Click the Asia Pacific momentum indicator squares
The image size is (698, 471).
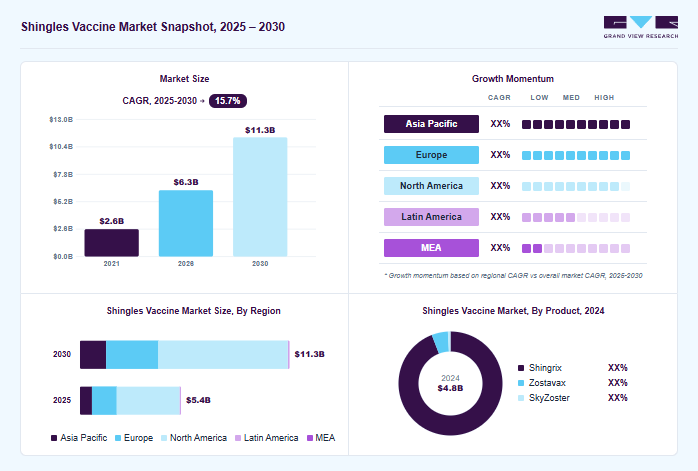pos(576,124)
